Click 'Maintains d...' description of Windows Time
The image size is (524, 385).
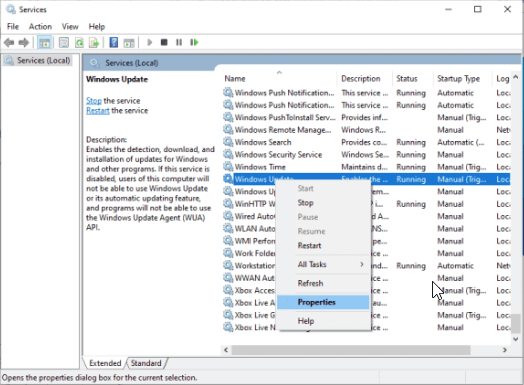click(364, 167)
